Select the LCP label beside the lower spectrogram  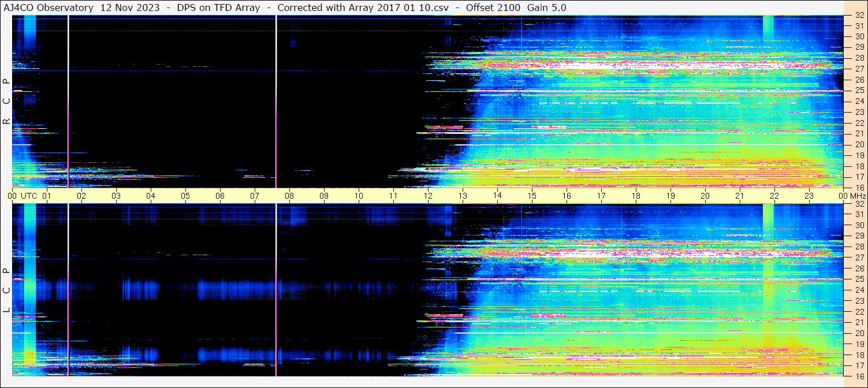[x=6, y=290]
